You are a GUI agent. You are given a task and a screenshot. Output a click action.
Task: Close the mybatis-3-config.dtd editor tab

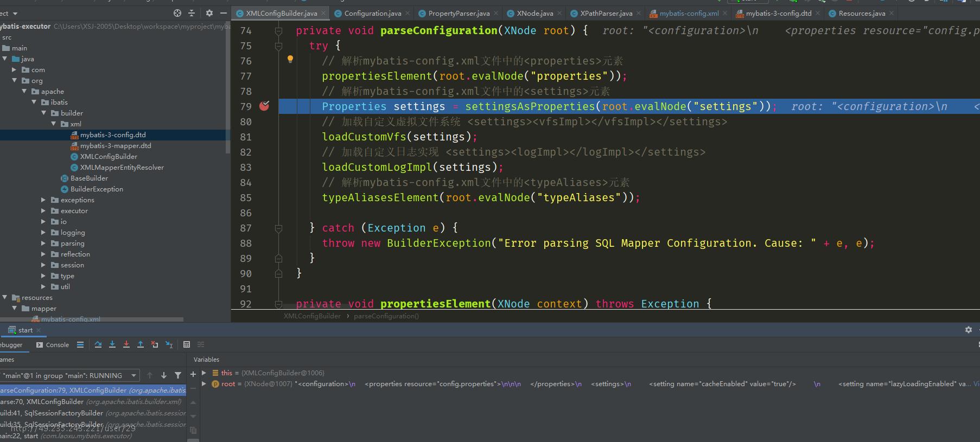pyautogui.click(x=818, y=13)
